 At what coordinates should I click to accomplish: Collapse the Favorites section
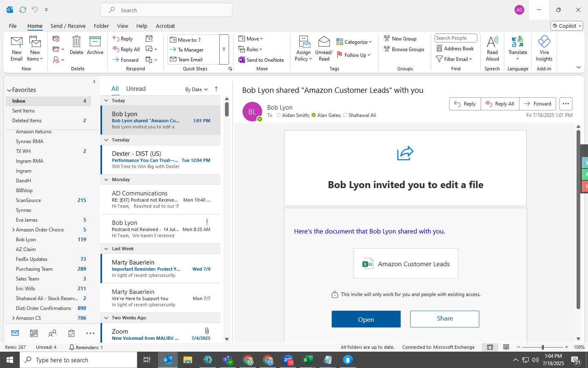(x=9, y=90)
